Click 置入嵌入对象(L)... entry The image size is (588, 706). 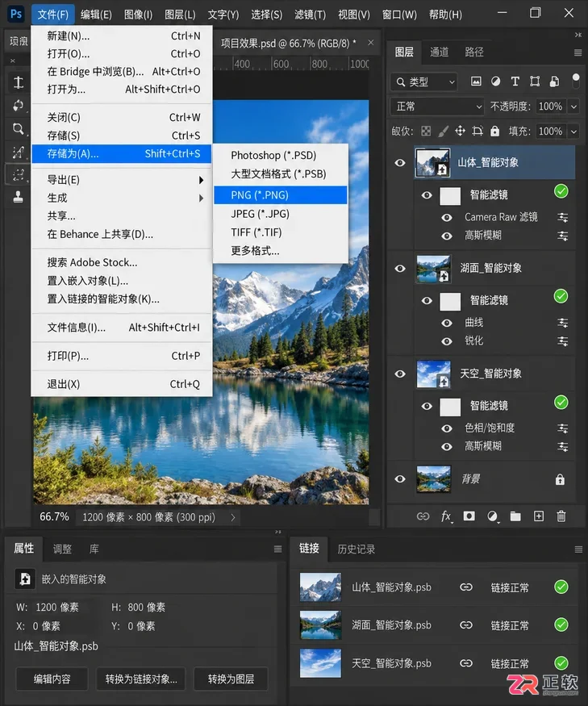point(122,281)
